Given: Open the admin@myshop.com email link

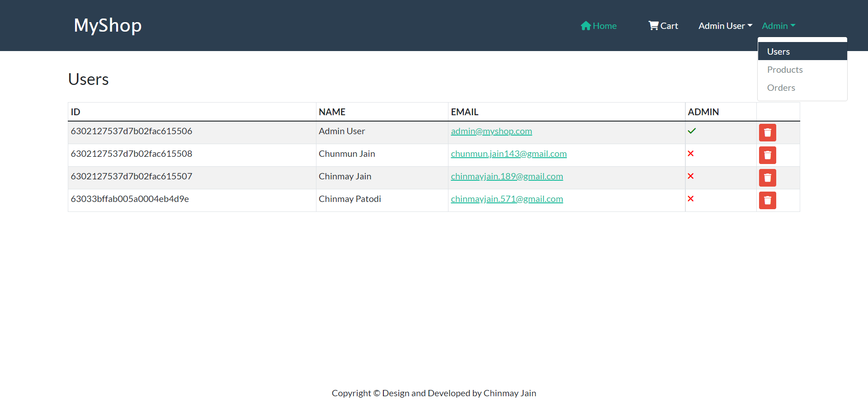Looking at the screenshot, I should [491, 131].
